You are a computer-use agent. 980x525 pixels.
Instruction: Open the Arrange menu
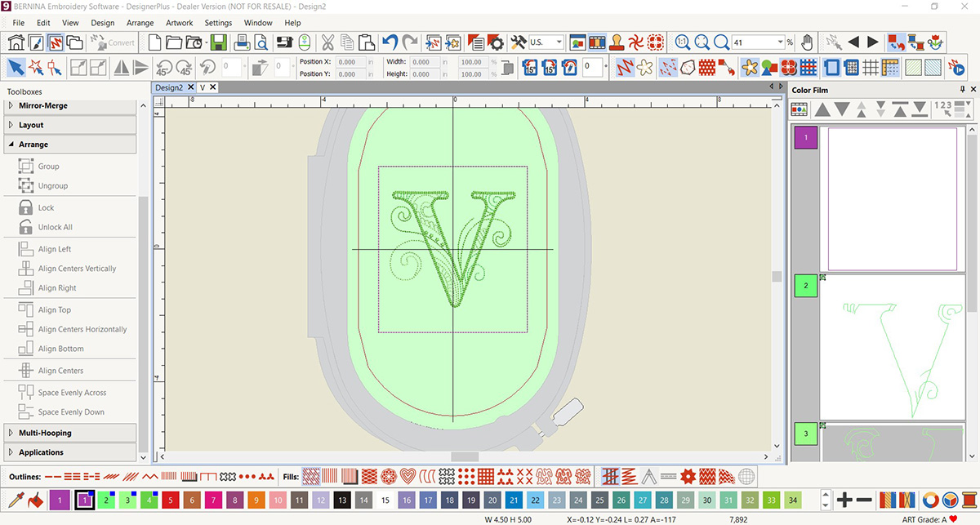(140, 23)
